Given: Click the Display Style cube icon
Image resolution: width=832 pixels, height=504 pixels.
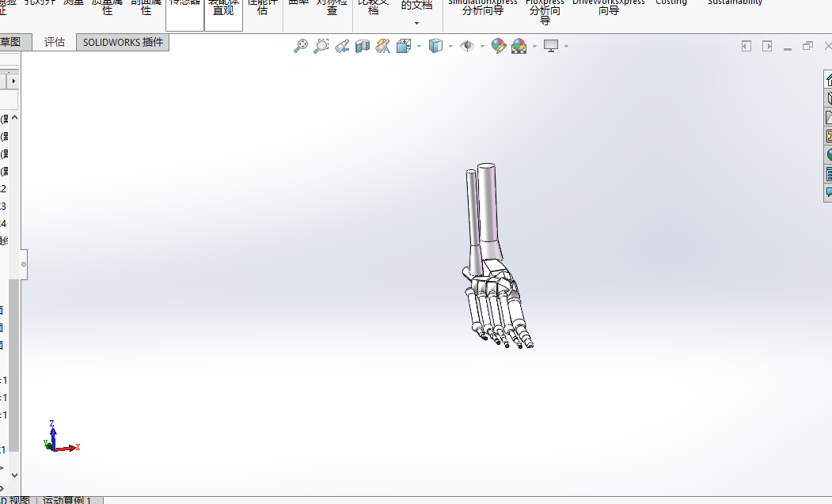Looking at the screenshot, I should tap(435, 46).
